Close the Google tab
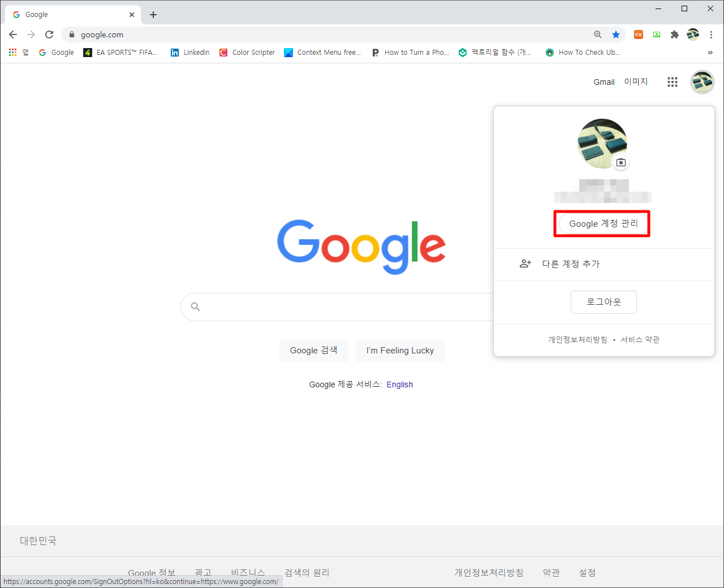The width and height of the screenshot is (724, 588). pyautogui.click(x=132, y=15)
